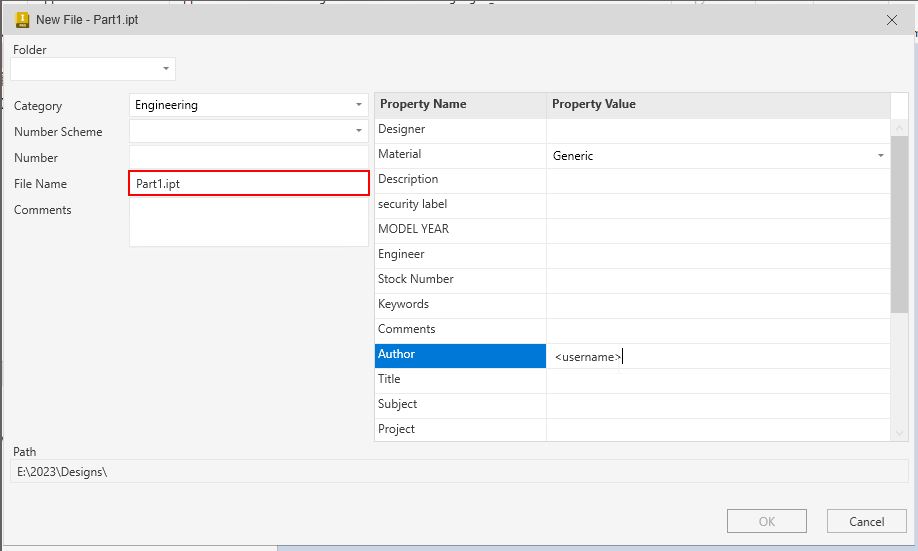Click the Comments text box on left
This screenshot has width=918, height=551.
pyautogui.click(x=248, y=222)
